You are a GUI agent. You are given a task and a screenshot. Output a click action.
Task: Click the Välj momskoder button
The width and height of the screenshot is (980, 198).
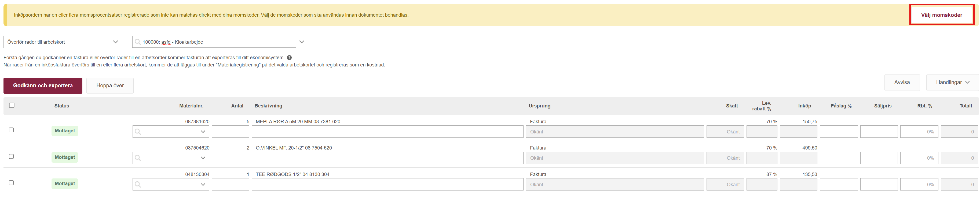pyautogui.click(x=941, y=15)
